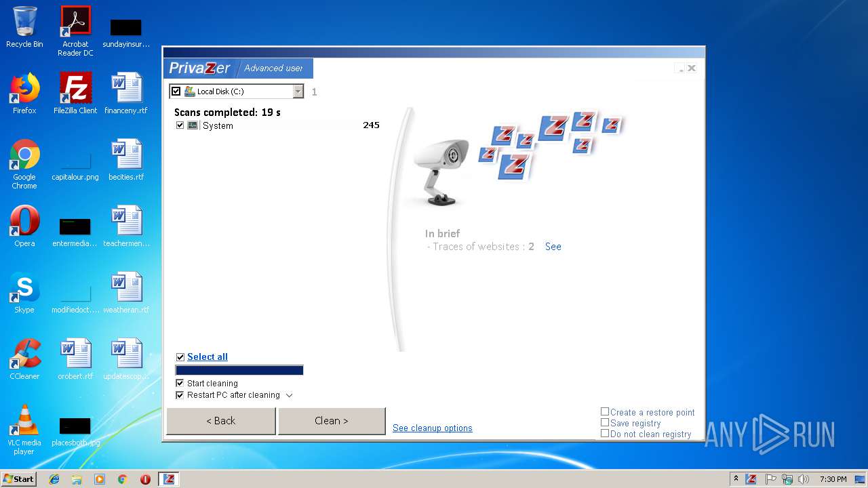Toggle the Select all checkbox
The image size is (868, 488).
180,357
